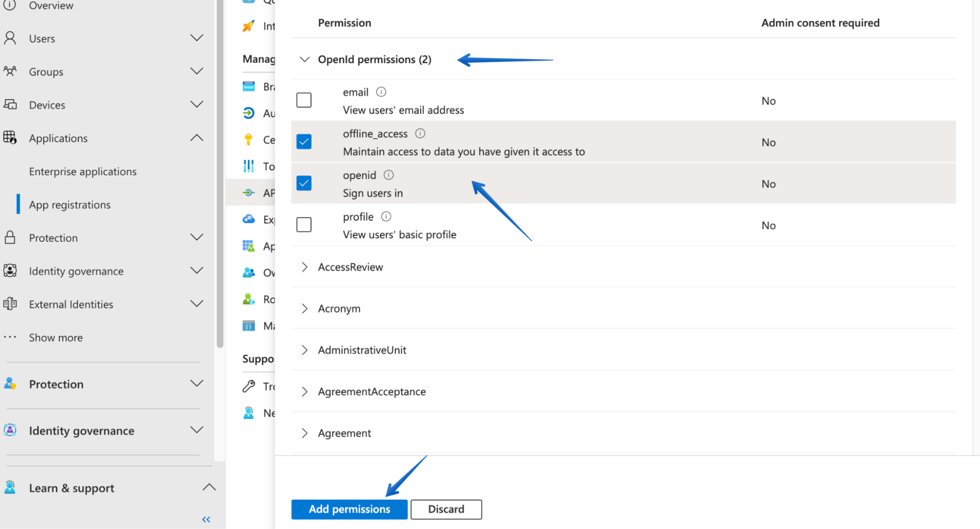This screenshot has height=529, width=980.
Task: Open Authentication via the arrow icon
Action: [x=249, y=113]
